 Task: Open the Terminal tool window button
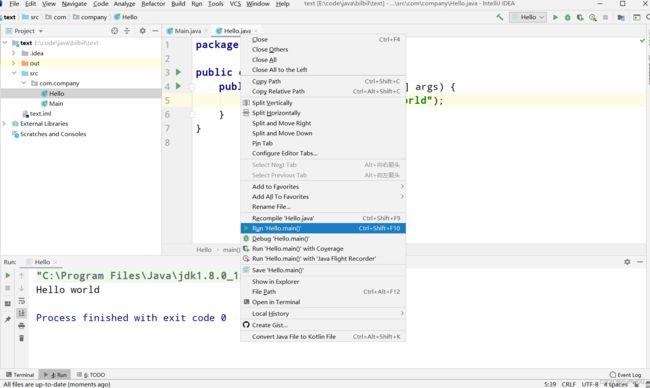coord(19,375)
